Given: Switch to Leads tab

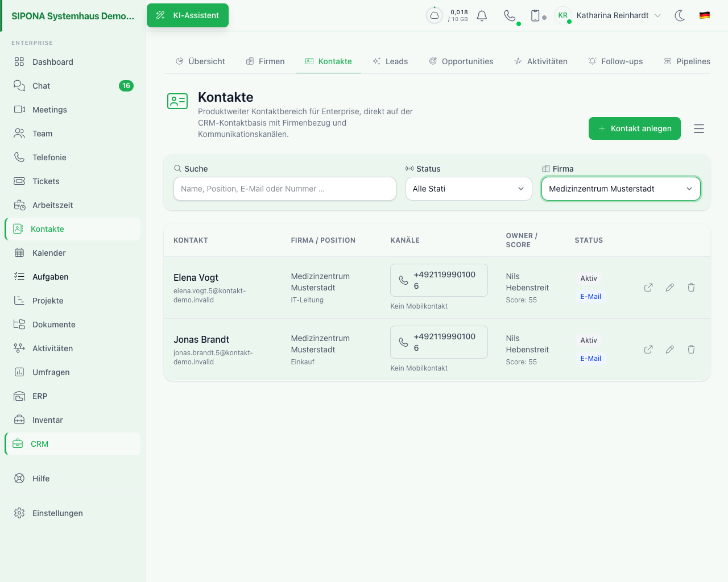Looking at the screenshot, I should click(390, 61).
